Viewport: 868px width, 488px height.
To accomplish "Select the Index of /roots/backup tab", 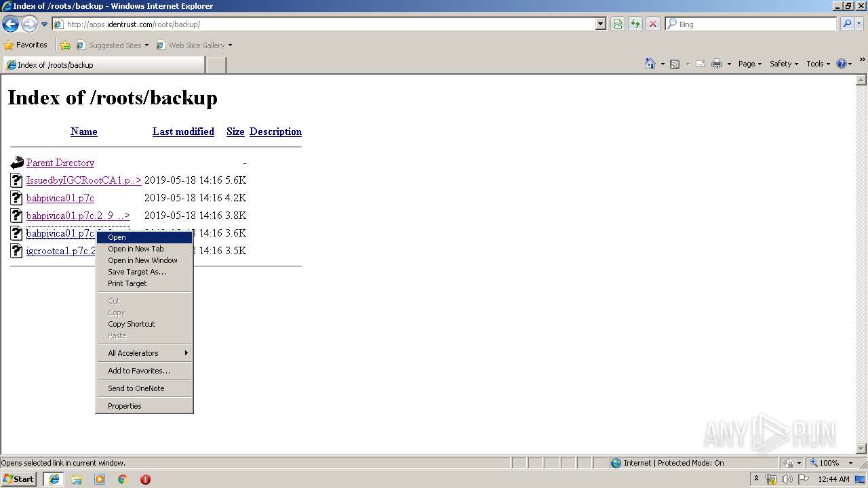I will pos(103,65).
